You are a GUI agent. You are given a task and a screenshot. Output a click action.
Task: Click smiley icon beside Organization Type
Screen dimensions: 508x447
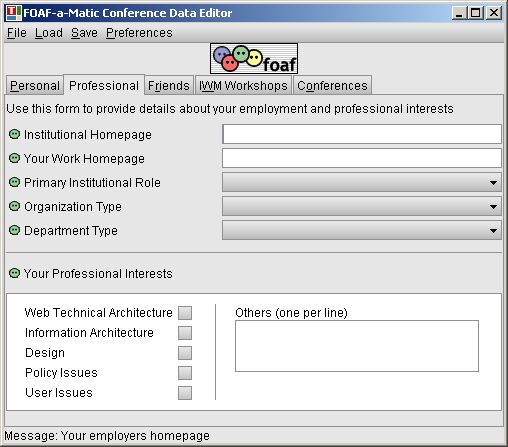click(x=14, y=206)
